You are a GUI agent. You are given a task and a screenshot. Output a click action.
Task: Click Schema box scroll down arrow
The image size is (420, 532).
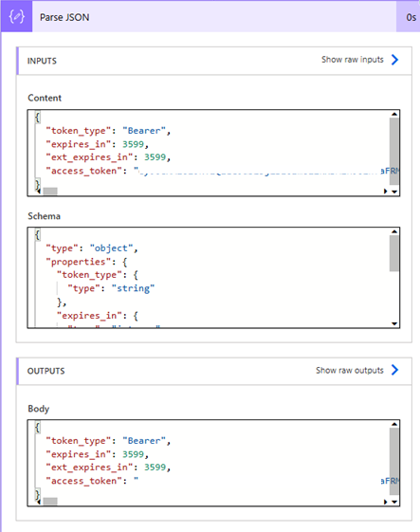click(x=394, y=323)
